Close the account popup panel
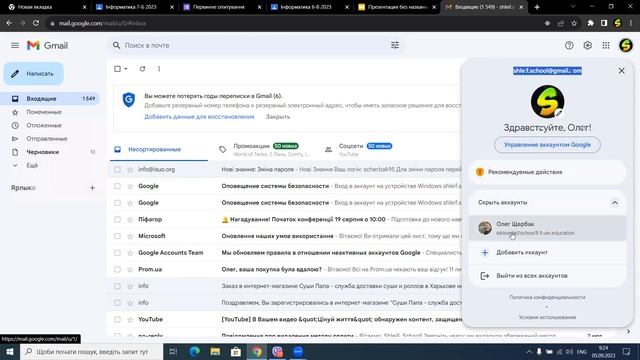This screenshot has width=640, height=360. pyautogui.click(x=621, y=71)
